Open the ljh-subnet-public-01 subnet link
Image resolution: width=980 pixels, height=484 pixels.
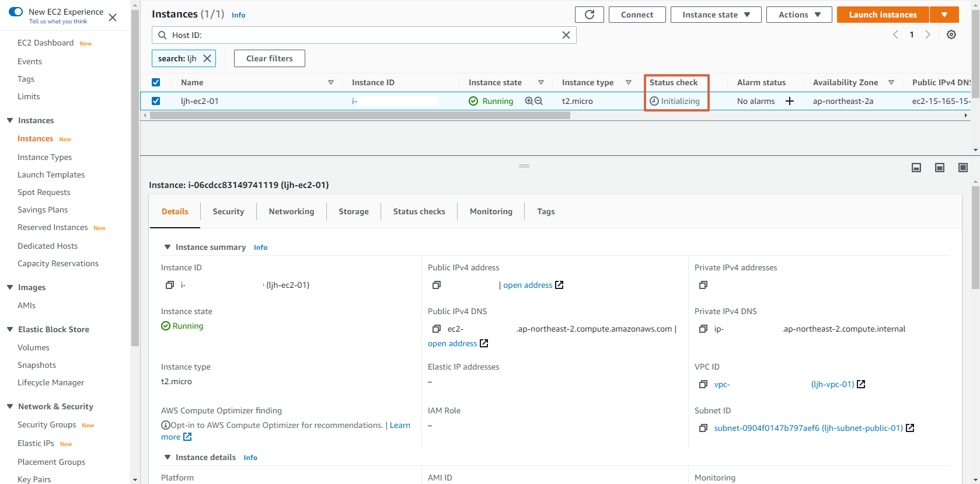808,428
